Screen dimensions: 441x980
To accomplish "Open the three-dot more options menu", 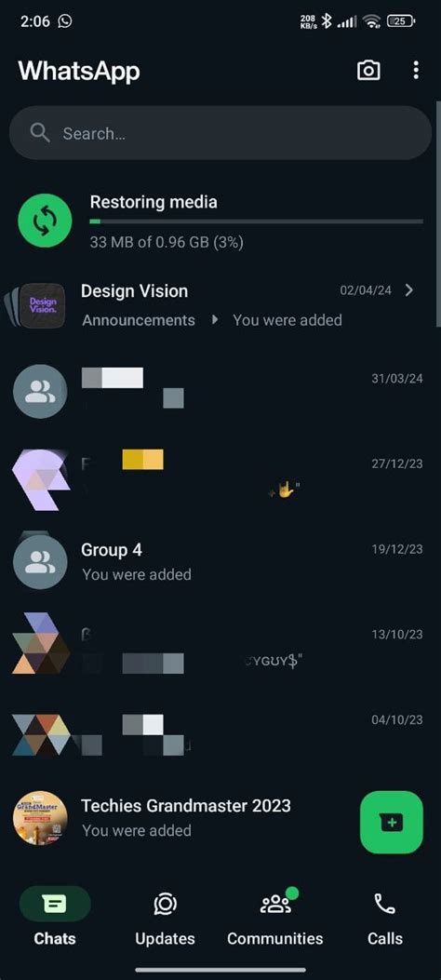I will [416, 71].
